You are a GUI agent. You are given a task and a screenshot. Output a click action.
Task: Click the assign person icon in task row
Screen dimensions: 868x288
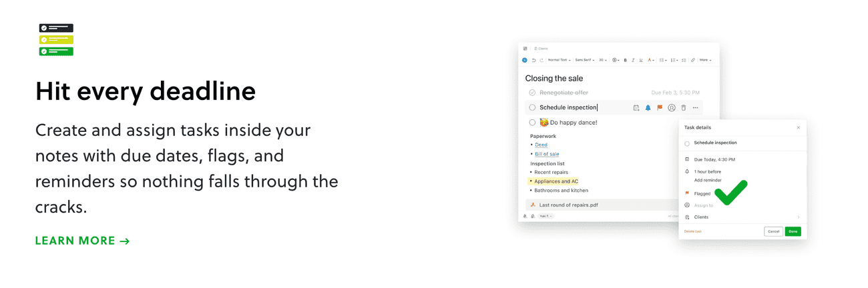pos(672,107)
